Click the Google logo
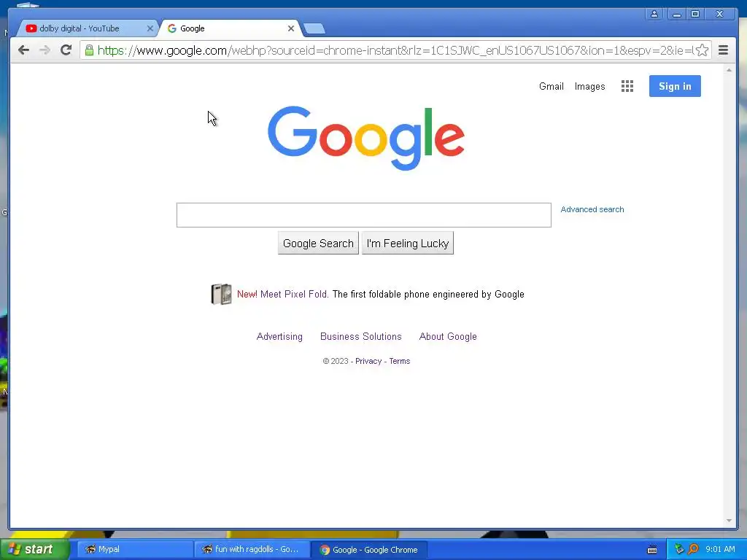747x560 pixels. [x=366, y=138]
